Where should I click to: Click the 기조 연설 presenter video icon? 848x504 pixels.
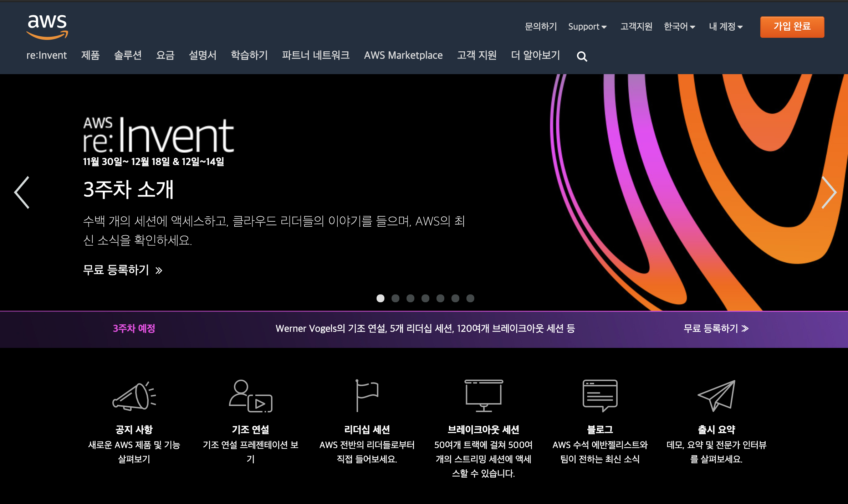tap(250, 396)
